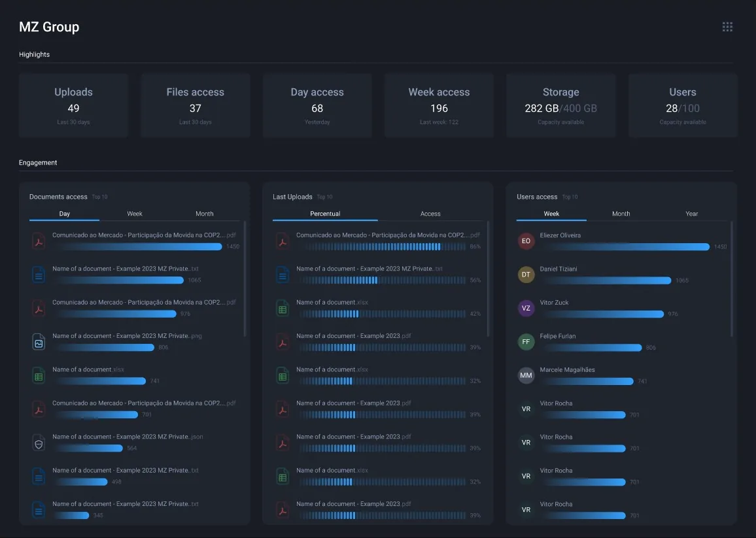Open the Week access highlight card
Screen dimensions: 756x538
(439, 106)
